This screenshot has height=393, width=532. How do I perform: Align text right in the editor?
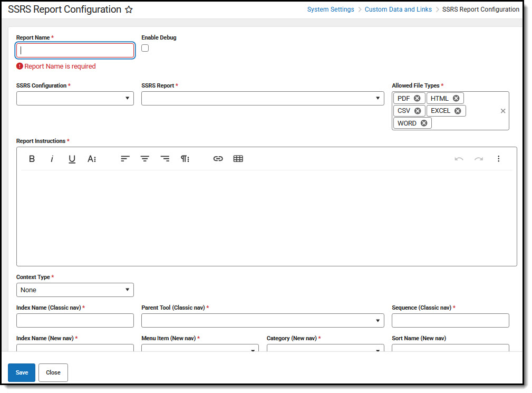(165, 158)
